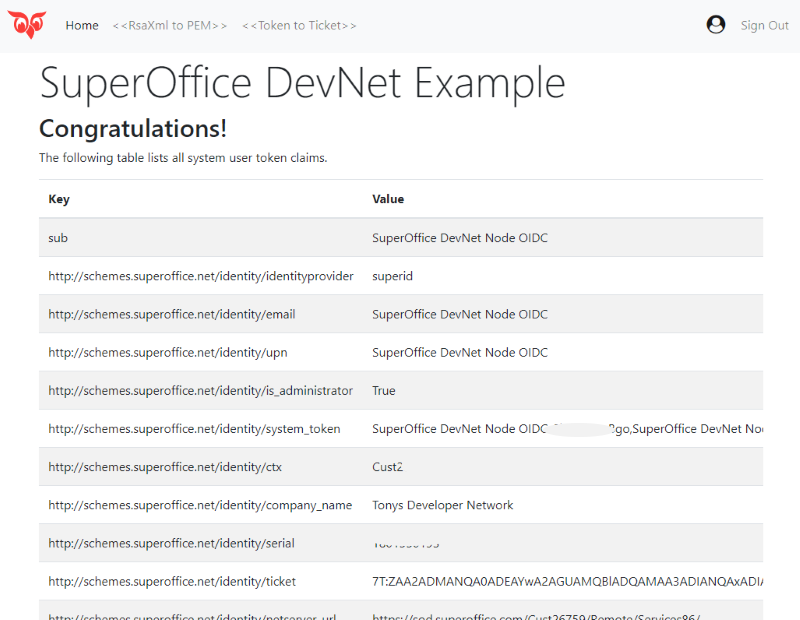The height and width of the screenshot is (620, 800).
Task: Open the Token to Ticket page
Action: (x=299, y=26)
